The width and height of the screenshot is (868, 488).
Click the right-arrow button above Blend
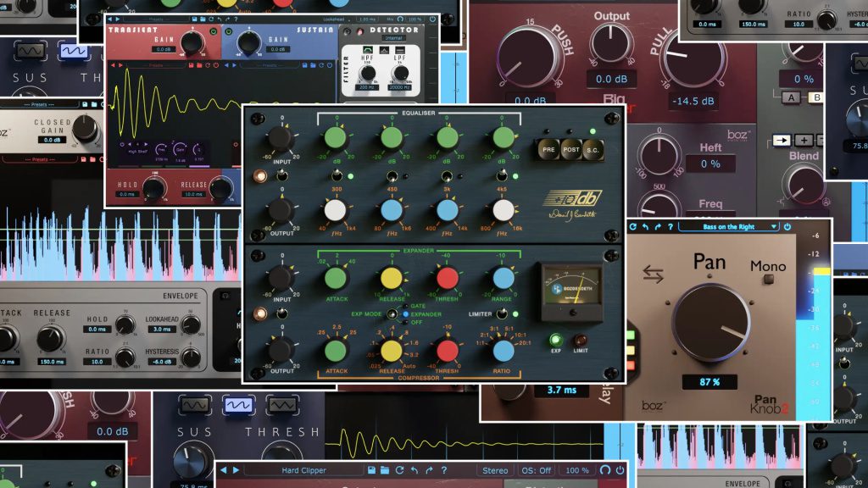coord(782,140)
